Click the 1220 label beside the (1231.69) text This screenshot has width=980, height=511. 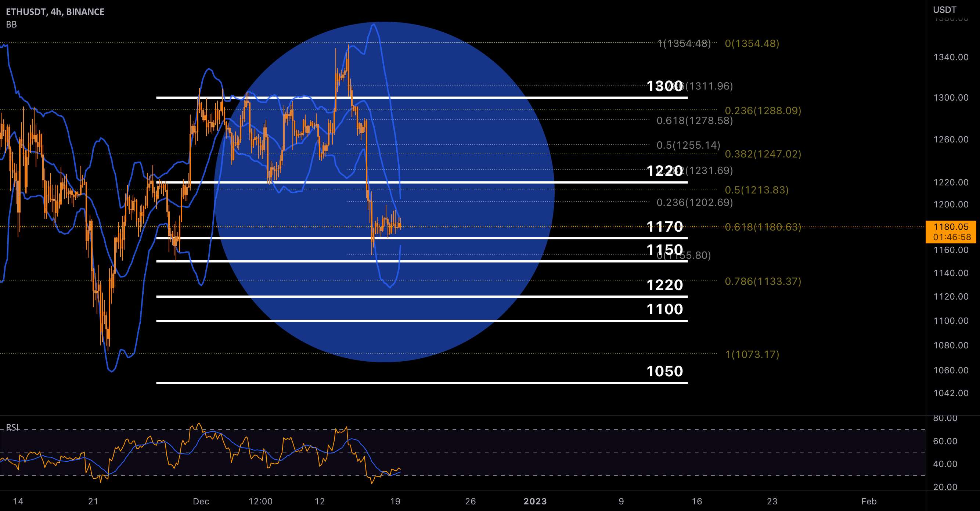tap(665, 171)
